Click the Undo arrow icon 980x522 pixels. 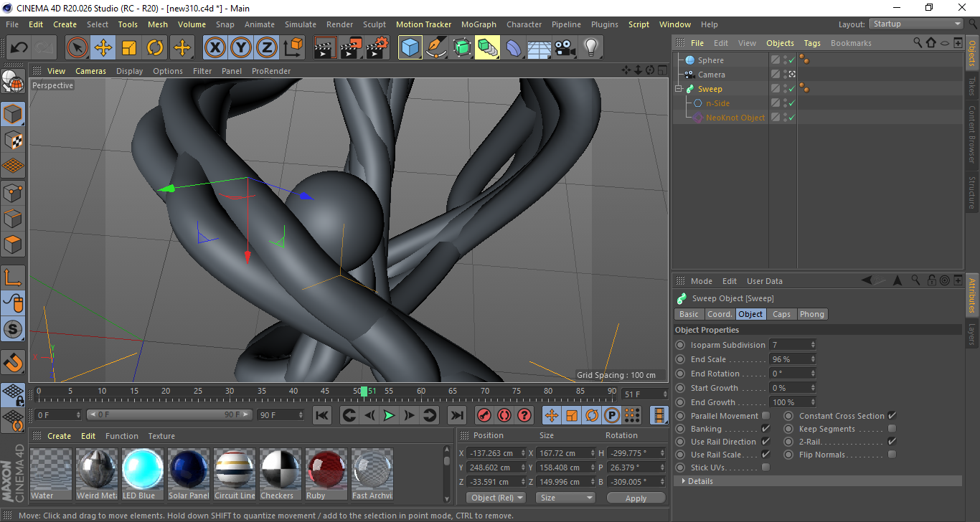pos(19,48)
